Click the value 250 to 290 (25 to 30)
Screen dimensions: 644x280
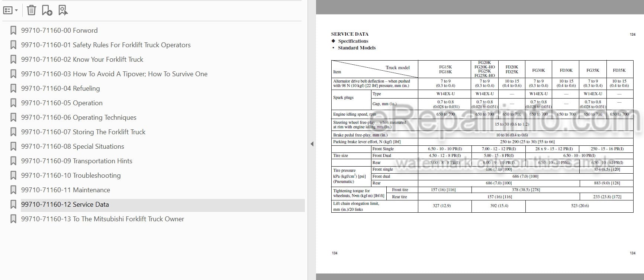coord(527,142)
